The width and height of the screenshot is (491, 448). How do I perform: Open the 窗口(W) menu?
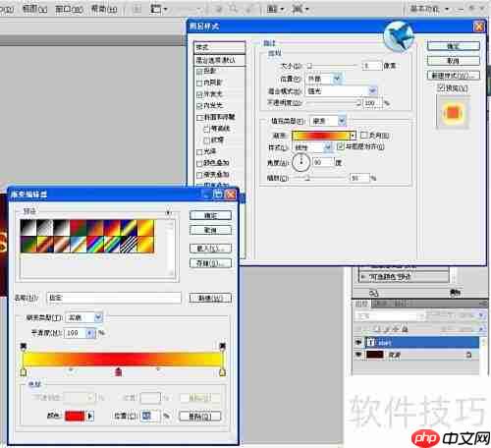pos(69,9)
